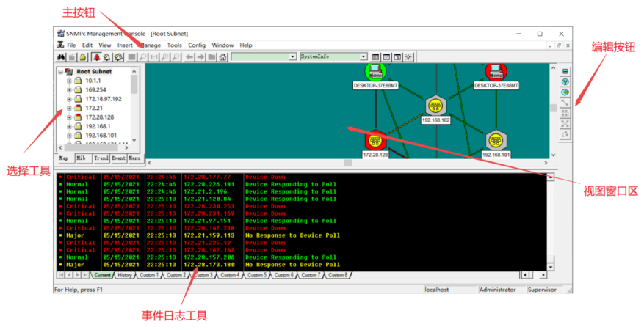Select the Custom 3 event log tab
The width and height of the screenshot is (644, 330).
pyautogui.click(x=203, y=275)
